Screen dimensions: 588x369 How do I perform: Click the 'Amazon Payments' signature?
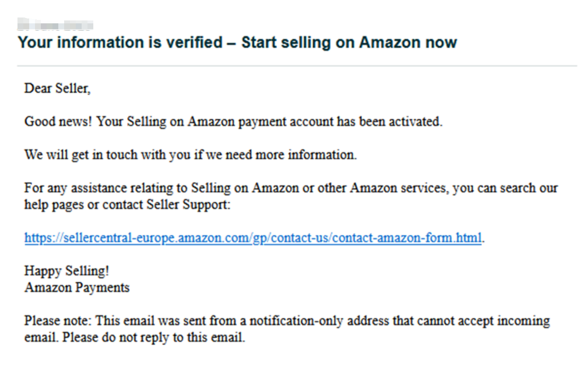(77, 287)
